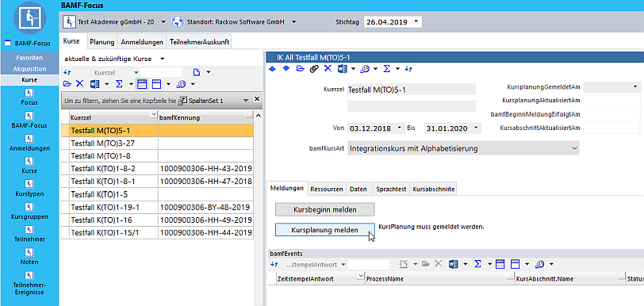Screen dimensions: 644x306
Task: Click sigma sum icon in detail toolbar
Action: pyautogui.click(x=387, y=69)
